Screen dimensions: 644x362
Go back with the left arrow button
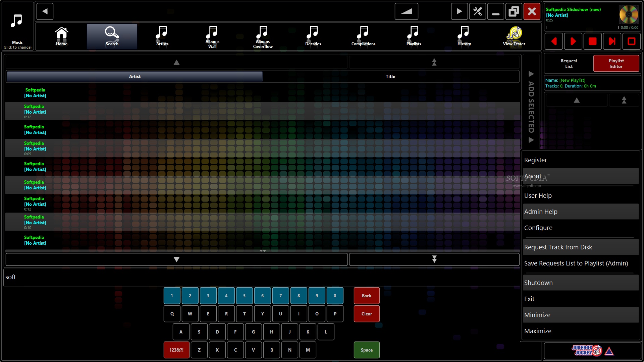click(45, 11)
